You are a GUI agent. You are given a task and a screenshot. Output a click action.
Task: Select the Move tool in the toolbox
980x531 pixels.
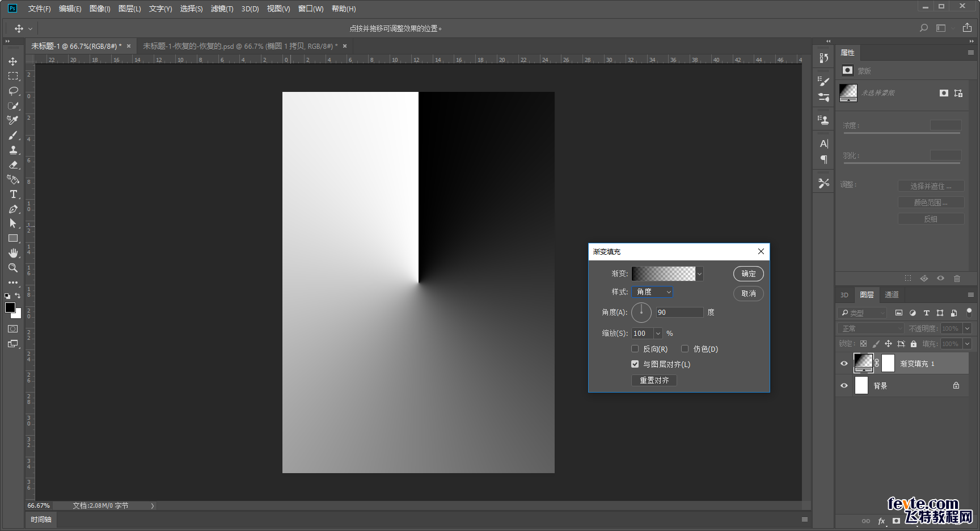[x=13, y=61]
